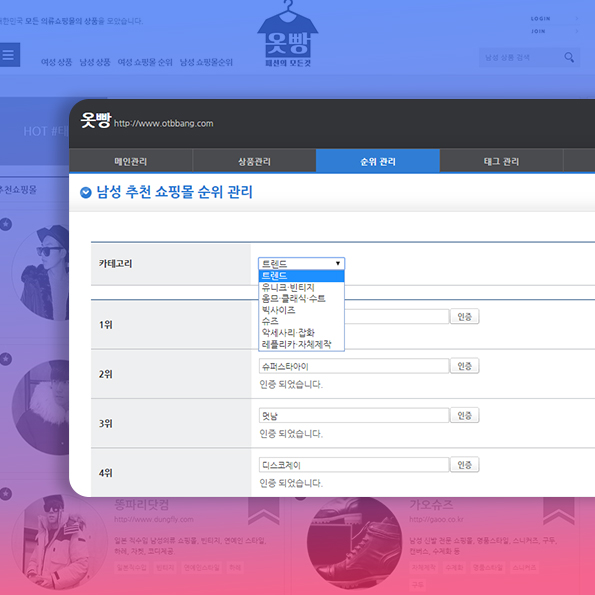Open the hamburger menu on the background site
The image size is (595, 595).
pyautogui.click(x=8, y=55)
